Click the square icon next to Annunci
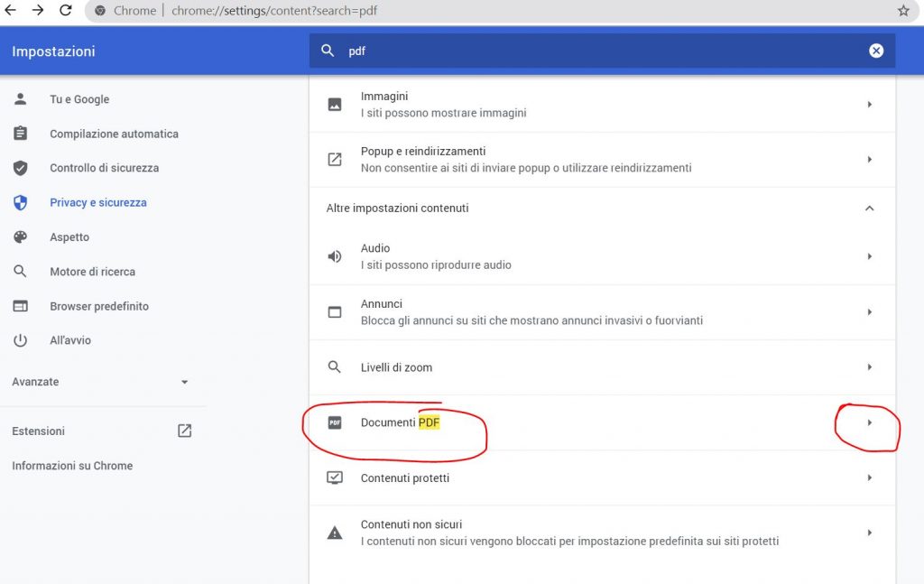The image size is (924, 584). coord(334,311)
